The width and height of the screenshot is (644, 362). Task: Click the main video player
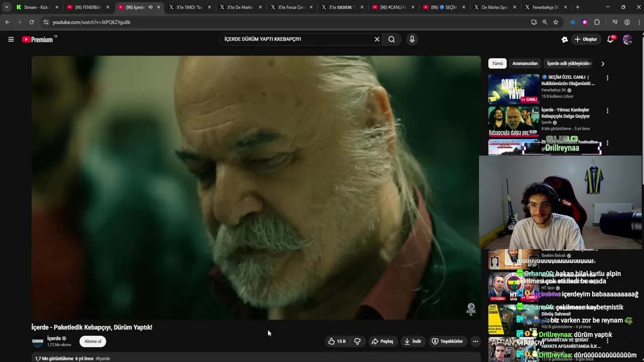click(256, 188)
